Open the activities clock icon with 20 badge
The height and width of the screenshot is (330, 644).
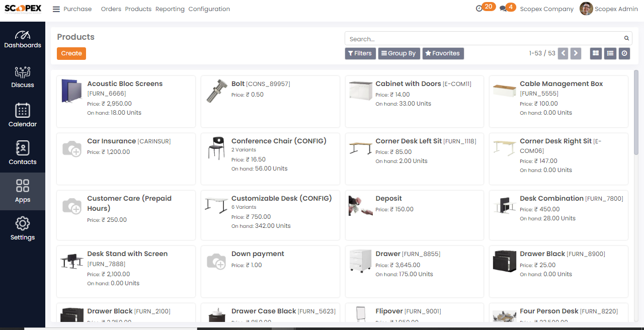[x=479, y=9]
